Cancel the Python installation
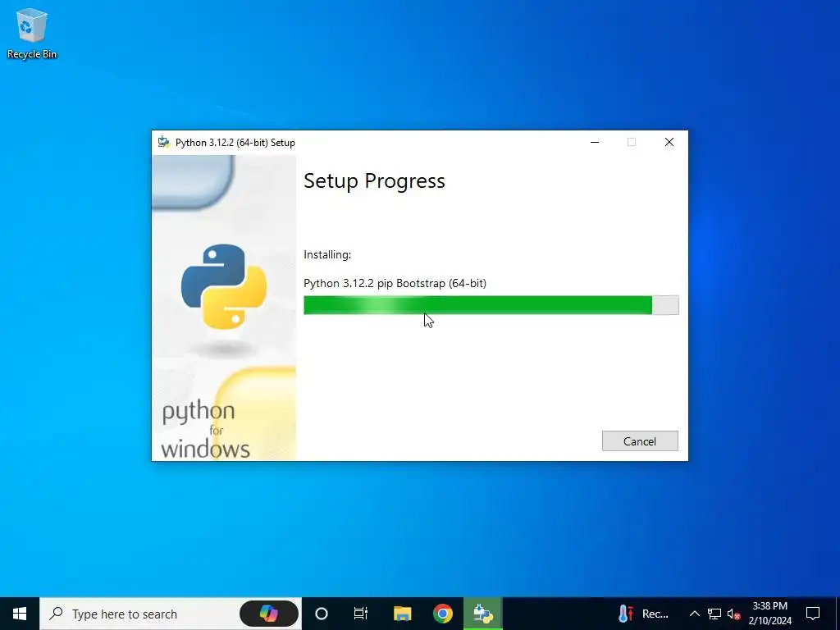Screen dimensions: 840x630 click(x=640, y=441)
